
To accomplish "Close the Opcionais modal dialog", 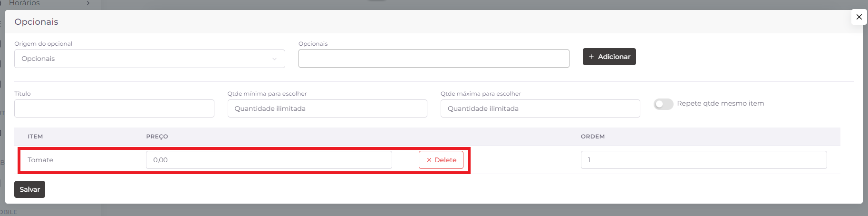I will 858,17.
